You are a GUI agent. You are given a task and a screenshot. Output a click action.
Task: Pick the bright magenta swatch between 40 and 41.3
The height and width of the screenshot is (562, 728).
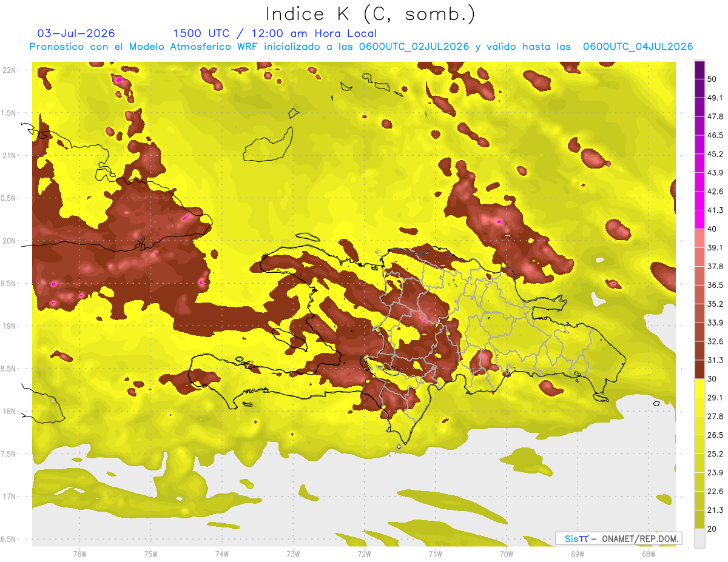click(x=699, y=219)
